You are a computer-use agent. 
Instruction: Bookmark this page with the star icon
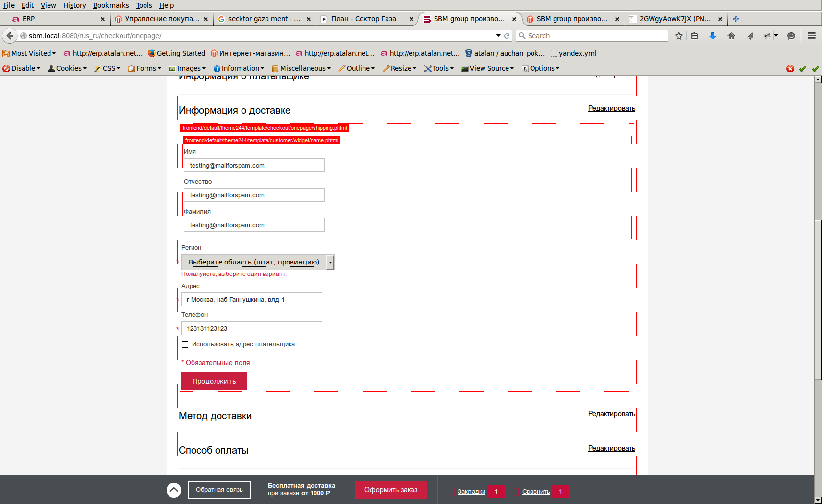(679, 36)
